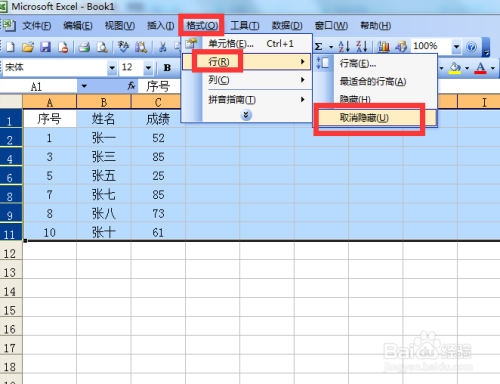Open toolbar options at toolbar end

[x=486, y=47]
